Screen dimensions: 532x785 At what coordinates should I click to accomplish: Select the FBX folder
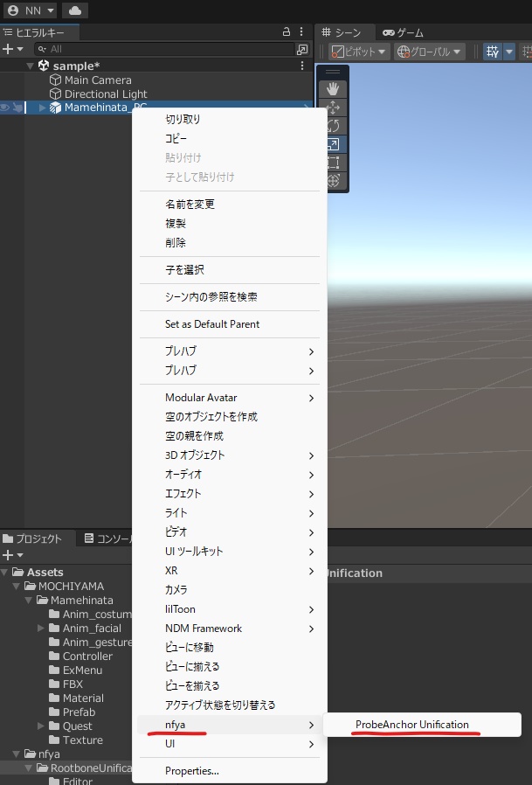click(66, 684)
